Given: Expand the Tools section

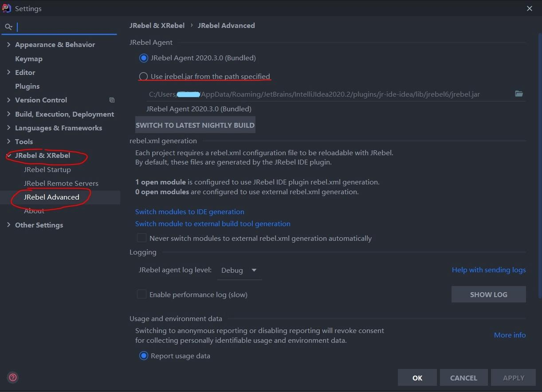Looking at the screenshot, I should [x=8, y=141].
